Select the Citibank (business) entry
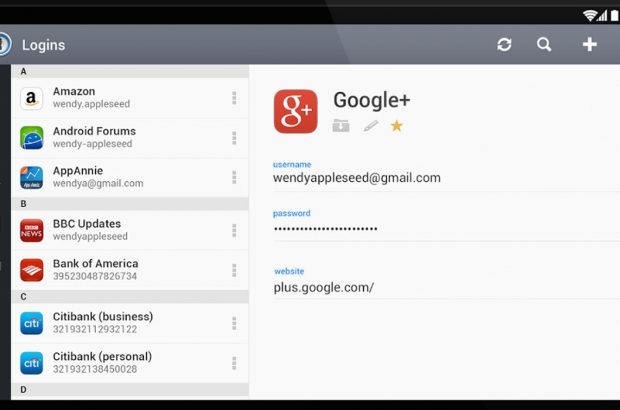The height and width of the screenshot is (410, 620). point(130,323)
